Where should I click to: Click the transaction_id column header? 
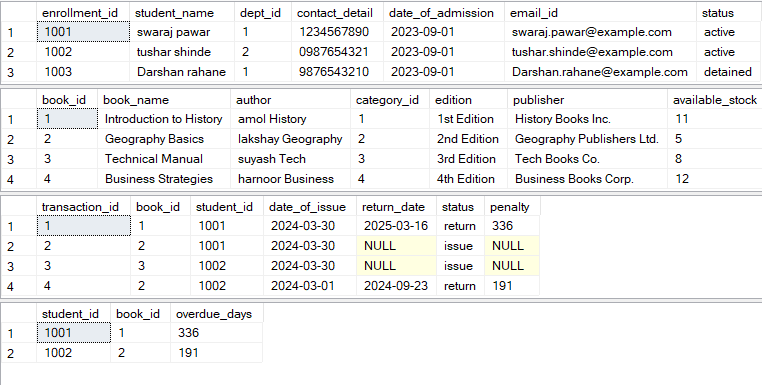click(84, 207)
